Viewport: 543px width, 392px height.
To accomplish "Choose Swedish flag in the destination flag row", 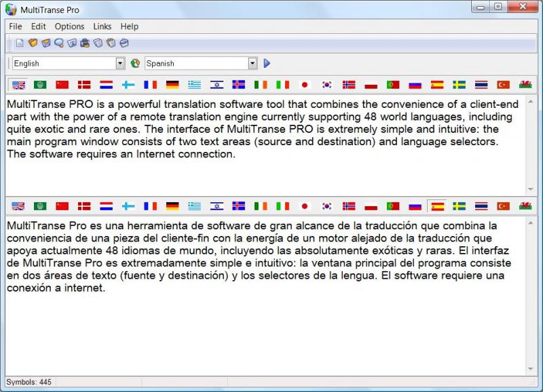I will click(x=460, y=206).
